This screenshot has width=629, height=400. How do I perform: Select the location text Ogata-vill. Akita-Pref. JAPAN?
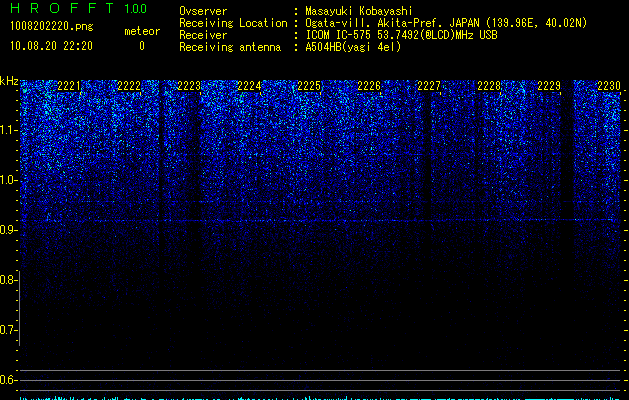392,23
